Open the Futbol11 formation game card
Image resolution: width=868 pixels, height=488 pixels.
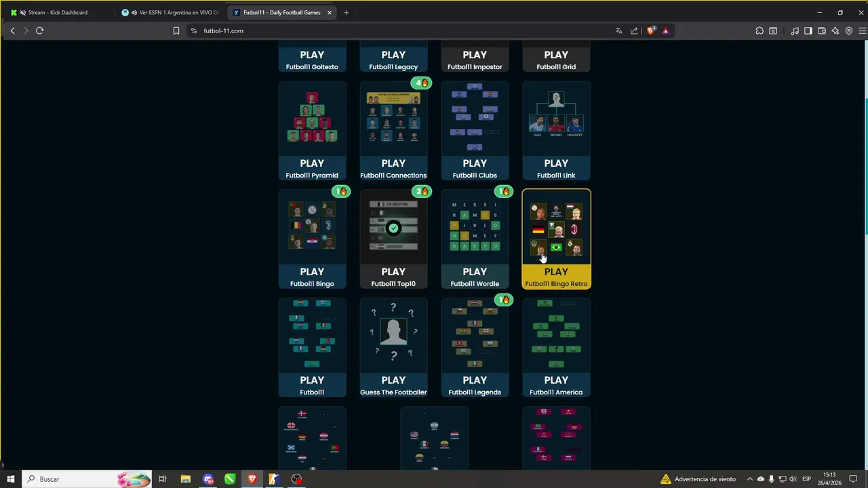[x=312, y=348]
